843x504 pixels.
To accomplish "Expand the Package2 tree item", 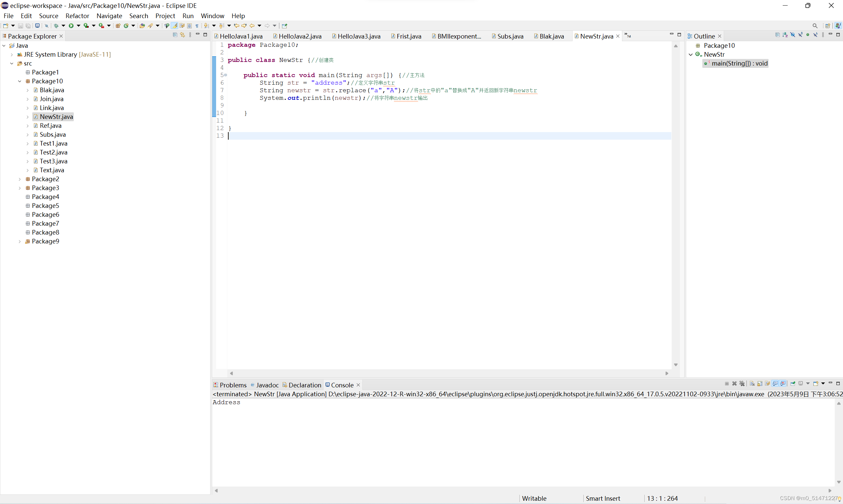I will [x=19, y=179].
